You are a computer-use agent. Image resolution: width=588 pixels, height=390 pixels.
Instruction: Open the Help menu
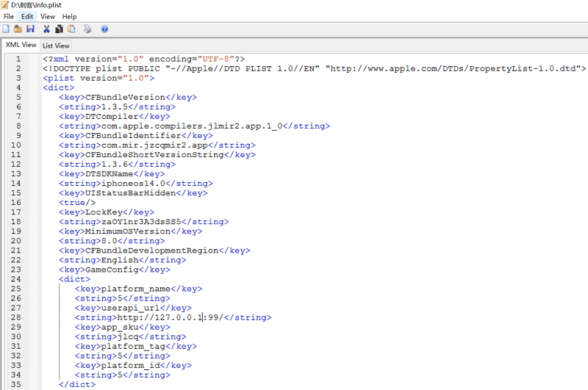69,16
